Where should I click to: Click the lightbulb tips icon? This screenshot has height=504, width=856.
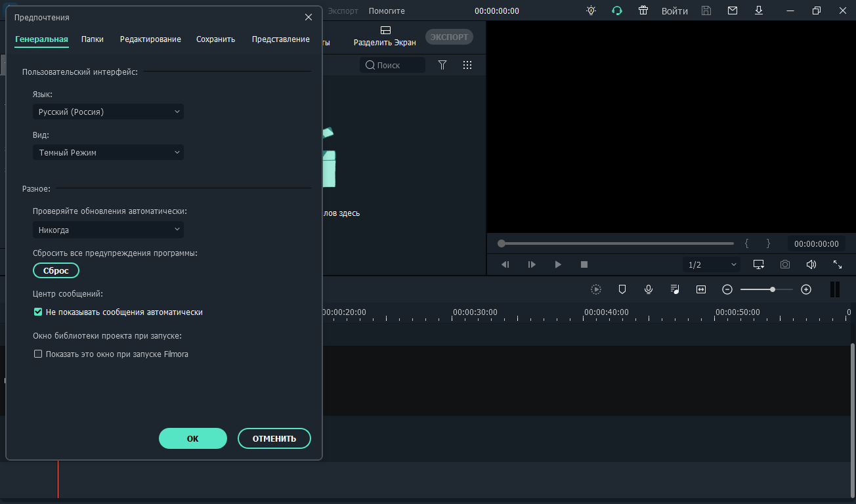click(591, 10)
